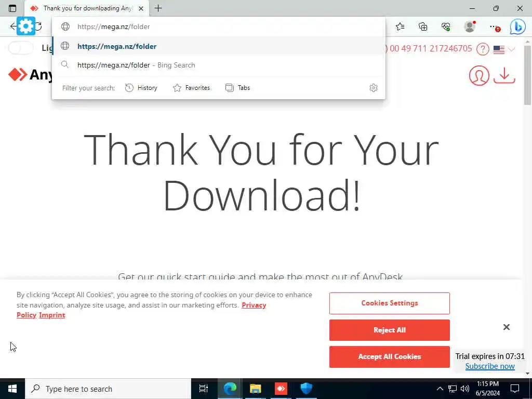Viewport: 532px width, 399px height.
Task: Click the Thank You for Your Download heading
Action: 261,172
